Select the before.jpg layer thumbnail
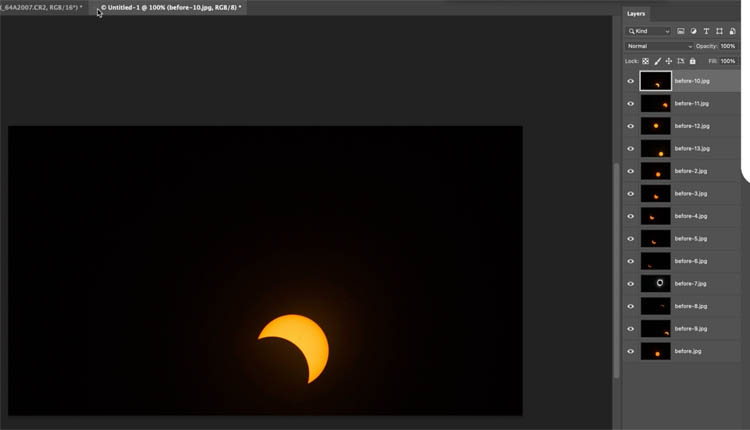Image resolution: width=750 pixels, height=430 pixels. pyautogui.click(x=655, y=351)
